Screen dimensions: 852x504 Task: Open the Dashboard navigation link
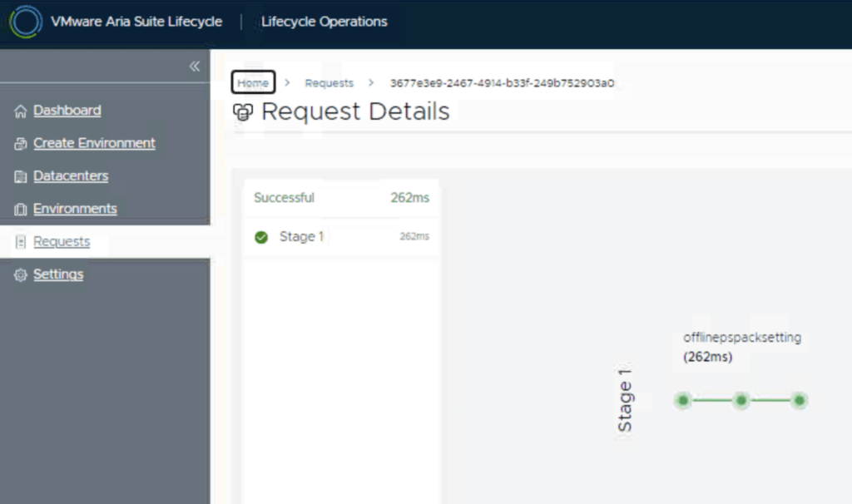(x=67, y=111)
